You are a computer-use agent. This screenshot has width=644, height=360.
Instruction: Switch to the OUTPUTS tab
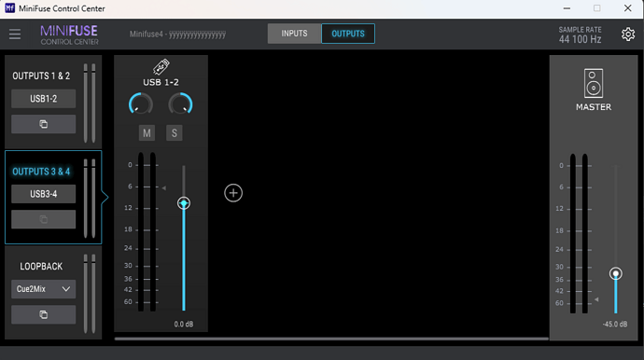click(348, 34)
